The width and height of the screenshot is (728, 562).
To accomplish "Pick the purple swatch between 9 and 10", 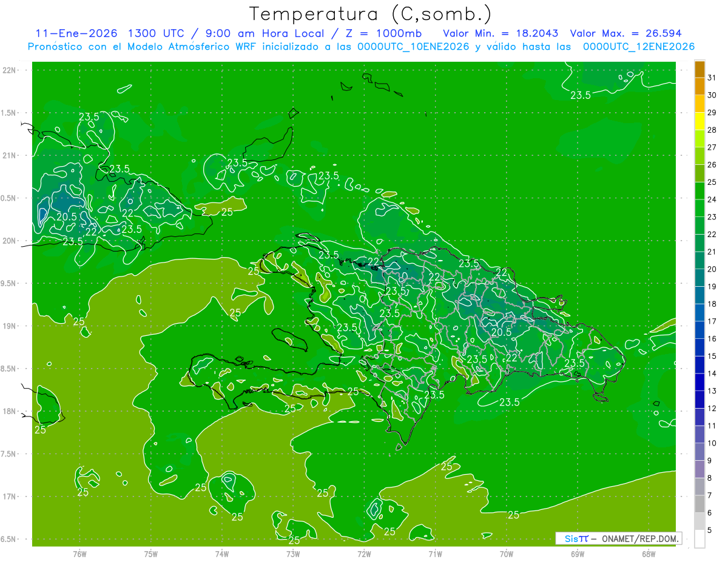I will pyautogui.click(x=699, y=452).
